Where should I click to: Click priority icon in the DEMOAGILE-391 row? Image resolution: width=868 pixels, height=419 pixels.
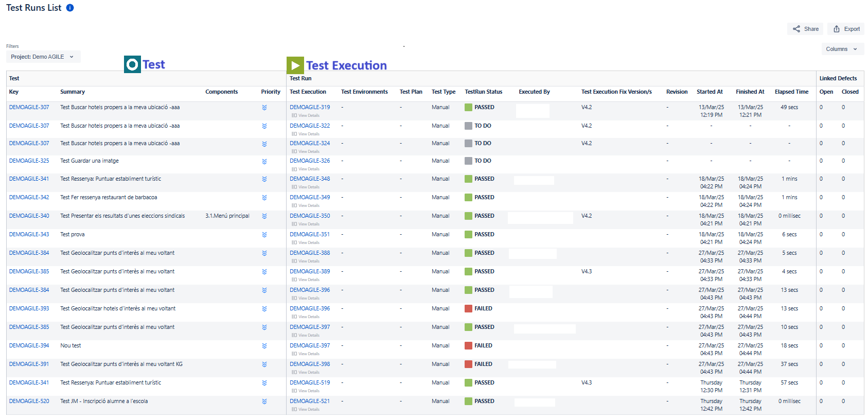(x=264, y=364)
